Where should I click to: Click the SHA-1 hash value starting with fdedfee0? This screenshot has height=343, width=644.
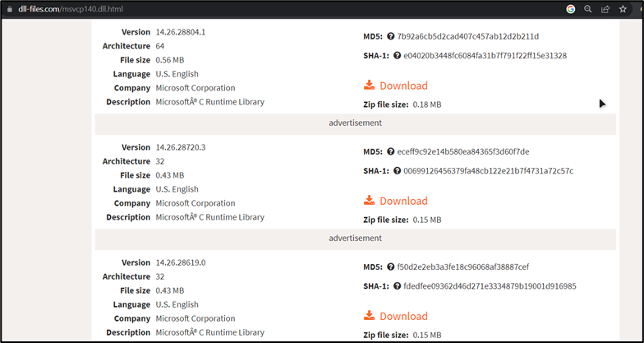[490, 286]
